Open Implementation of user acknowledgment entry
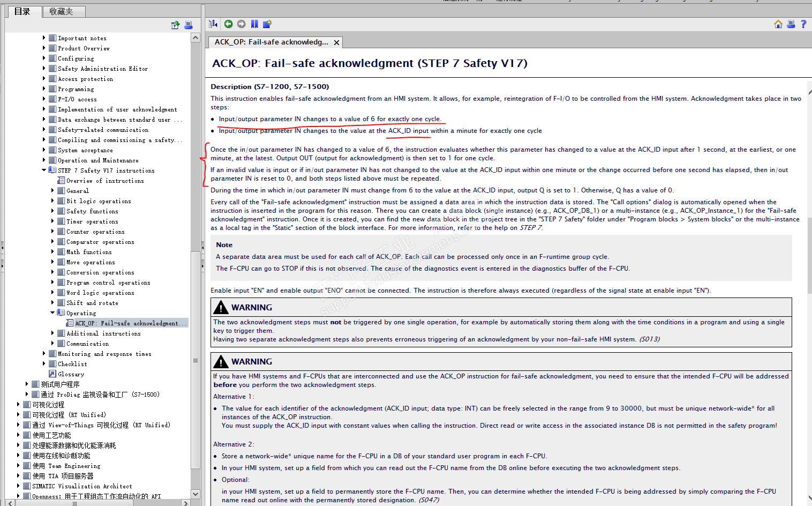This screenshot has width=812, height=506. click(117, 109)
